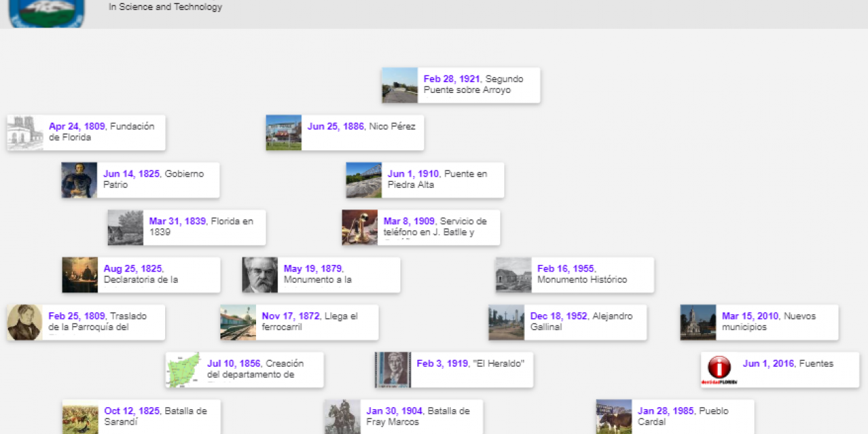Click the Nico Pérez photo thumbnail
Viewport: 868px width, 434px height.
point(284,133)
